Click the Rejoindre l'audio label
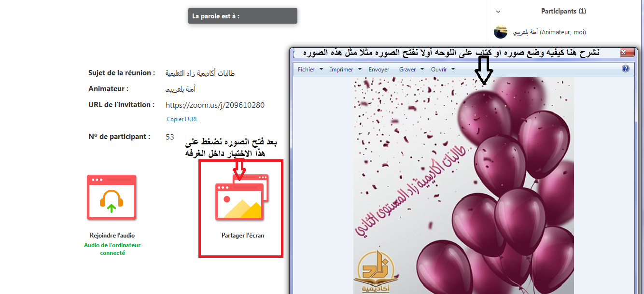 click(112, 236)
